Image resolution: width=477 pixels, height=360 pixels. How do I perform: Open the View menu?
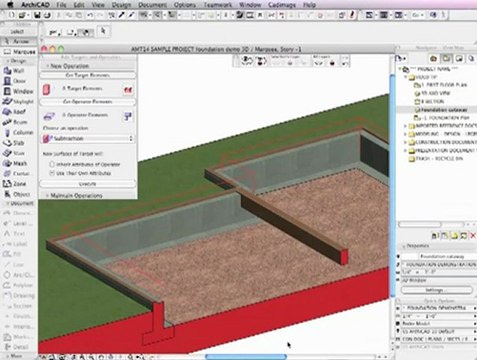click(x=98, y=5)
